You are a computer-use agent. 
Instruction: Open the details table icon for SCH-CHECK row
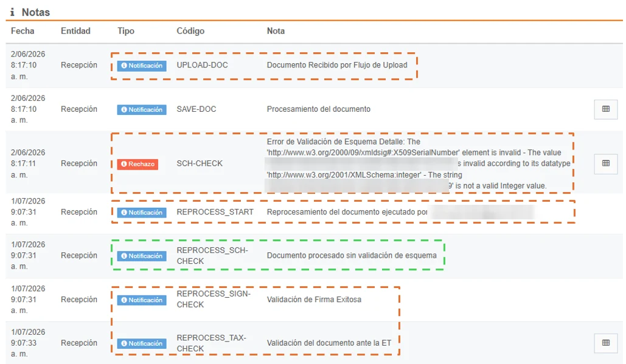click(606, 163)
